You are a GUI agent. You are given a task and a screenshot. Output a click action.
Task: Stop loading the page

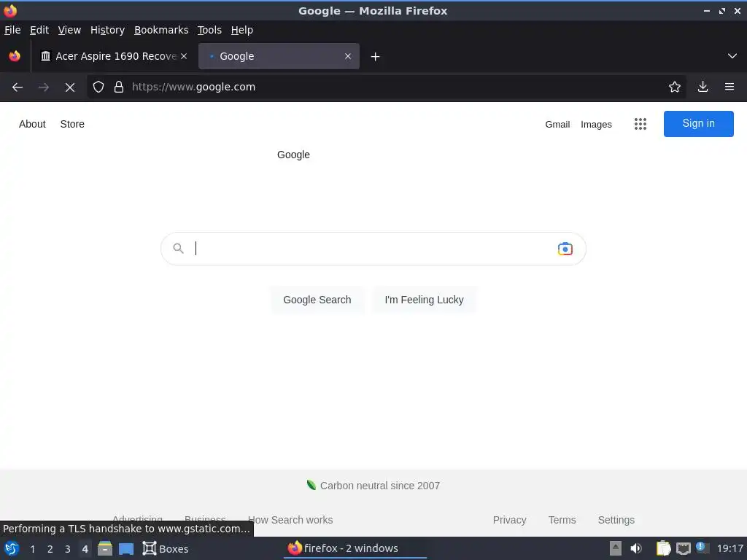[70, 87]
